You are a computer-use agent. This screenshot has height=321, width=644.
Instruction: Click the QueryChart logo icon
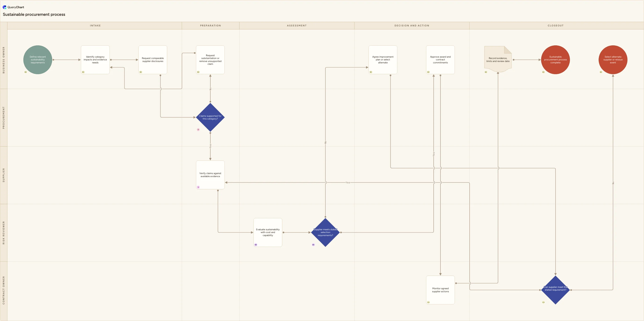(4, 7)
